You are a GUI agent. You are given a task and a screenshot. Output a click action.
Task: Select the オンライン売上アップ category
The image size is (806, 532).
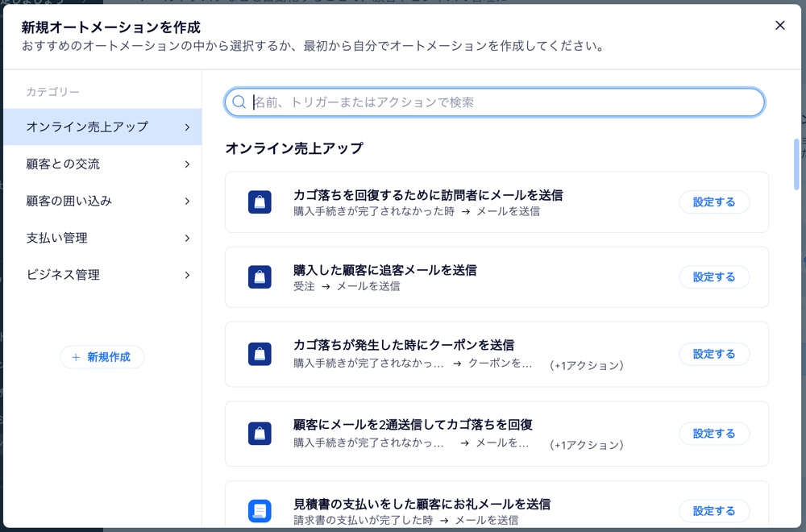pyautogui.click(x=102, y=127)
